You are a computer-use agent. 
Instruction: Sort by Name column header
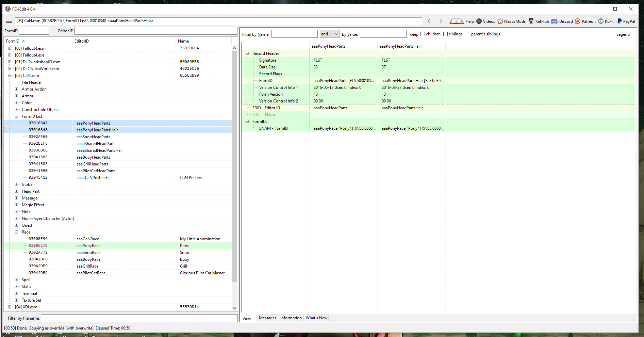click(203, 41)
